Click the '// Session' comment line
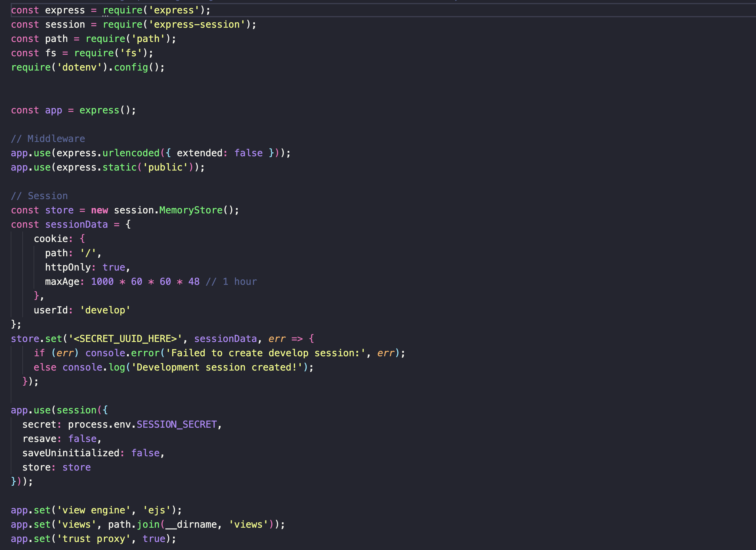Image resolution: width=756 pixels, height=550 pixels. 39,196
